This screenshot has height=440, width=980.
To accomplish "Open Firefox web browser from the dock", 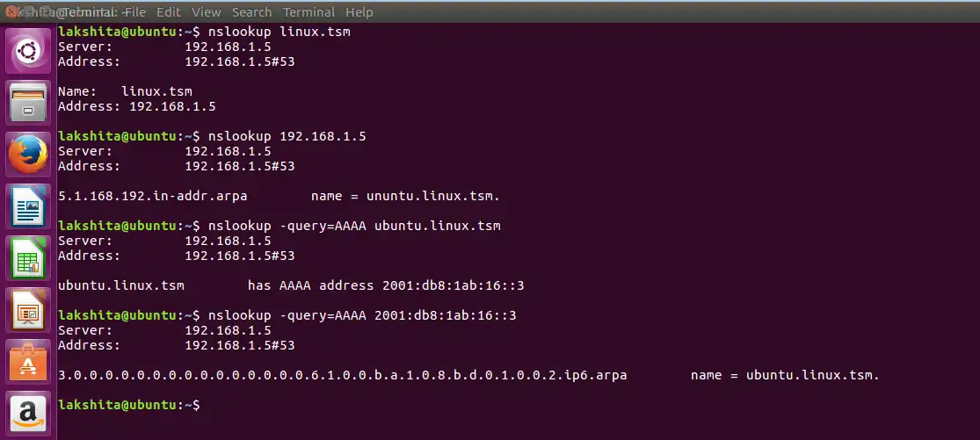I will (29, 156).
